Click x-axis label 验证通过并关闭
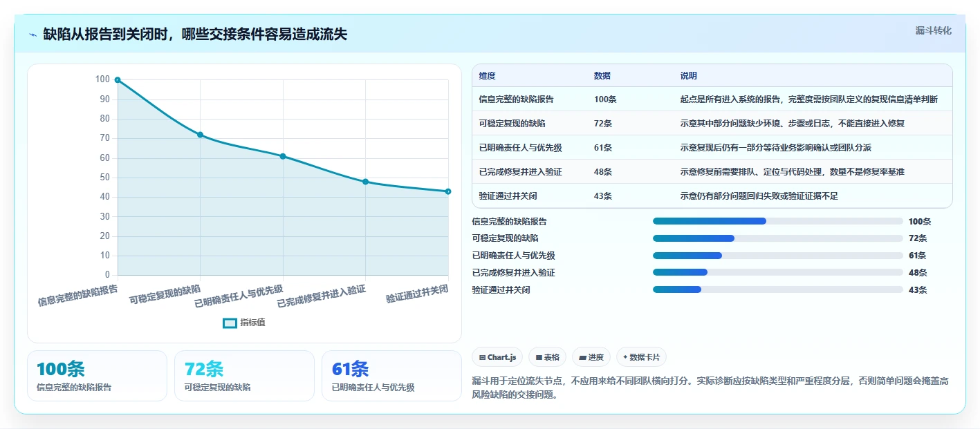The image size is (980, 429). pos(417,294)
